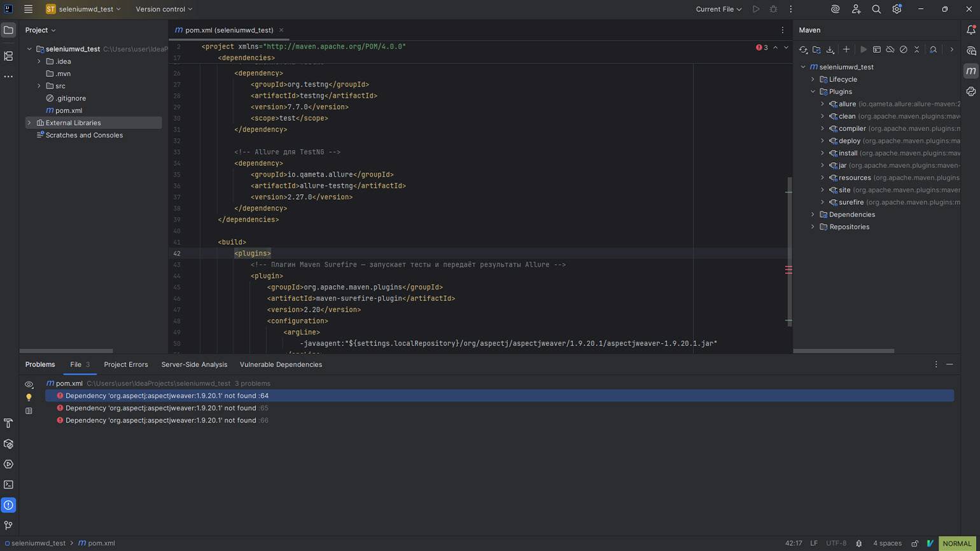Open the Problems tool window icon
This screenshot has height=551, width=980.
8,505
